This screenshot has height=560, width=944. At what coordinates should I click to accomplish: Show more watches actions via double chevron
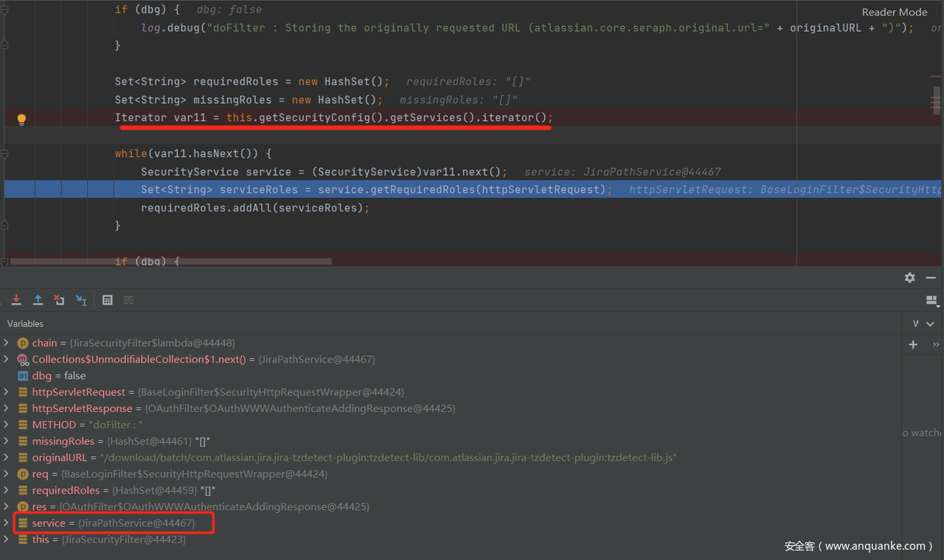click(x=936, y=344)
